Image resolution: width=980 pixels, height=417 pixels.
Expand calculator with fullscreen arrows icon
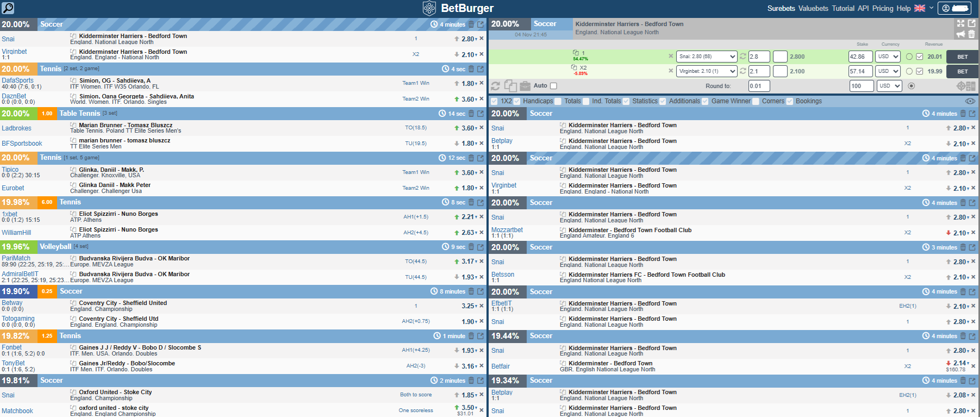(960, 23)
